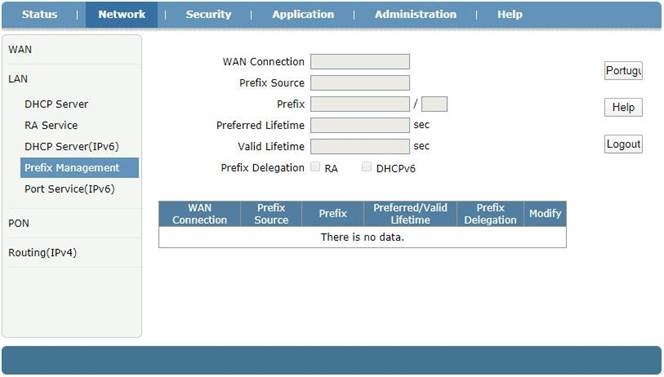Click the Preferred Lifetime input field
The width and height of the screenshot is (664, 377).
[x=360, y=125]
